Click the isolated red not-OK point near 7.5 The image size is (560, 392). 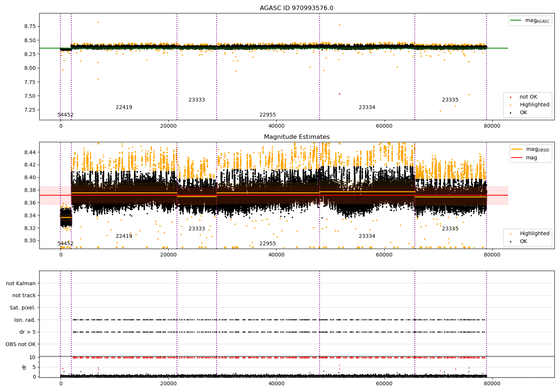coord(339,94)
